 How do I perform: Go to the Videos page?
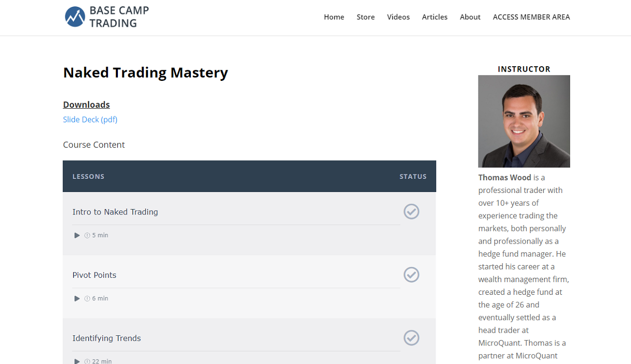point(398,17)
